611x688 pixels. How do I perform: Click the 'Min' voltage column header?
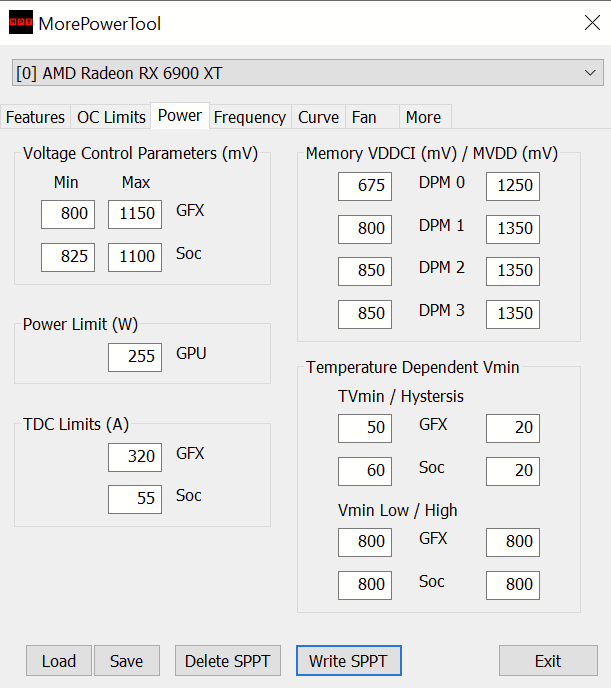pyautogui.click(x=66, y=182)
